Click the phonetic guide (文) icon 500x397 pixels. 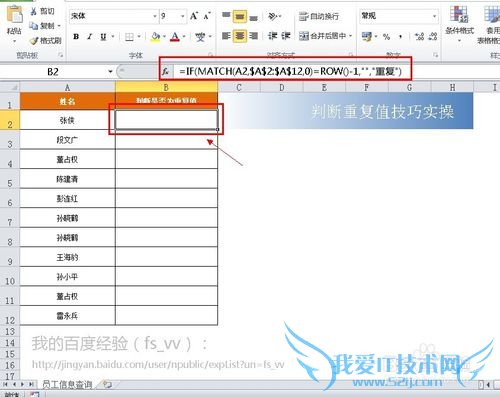point(200,36)
